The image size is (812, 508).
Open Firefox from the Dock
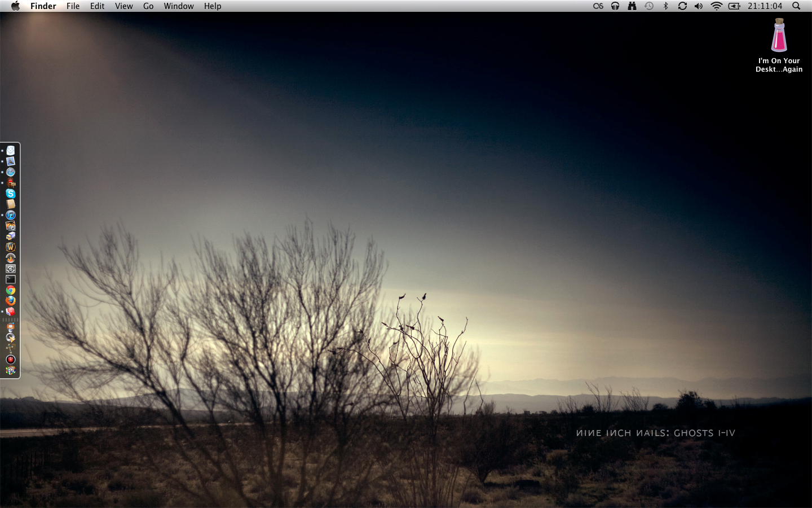[x=11, y=301]
